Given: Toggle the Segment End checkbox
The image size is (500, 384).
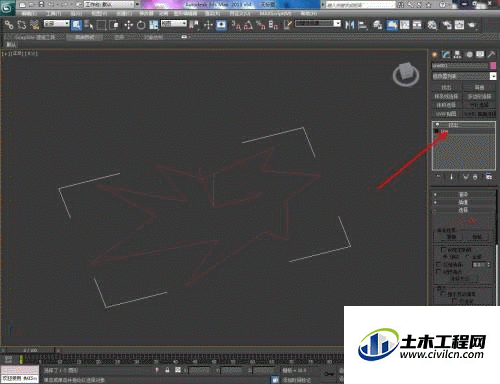Looking at the screenshot, I should click(x=438, y=271).
